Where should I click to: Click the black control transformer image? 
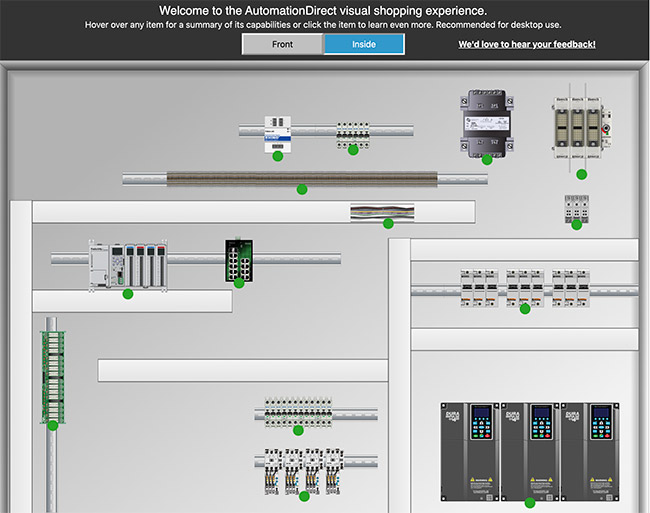pyautogui.click(x=486, y=123)
